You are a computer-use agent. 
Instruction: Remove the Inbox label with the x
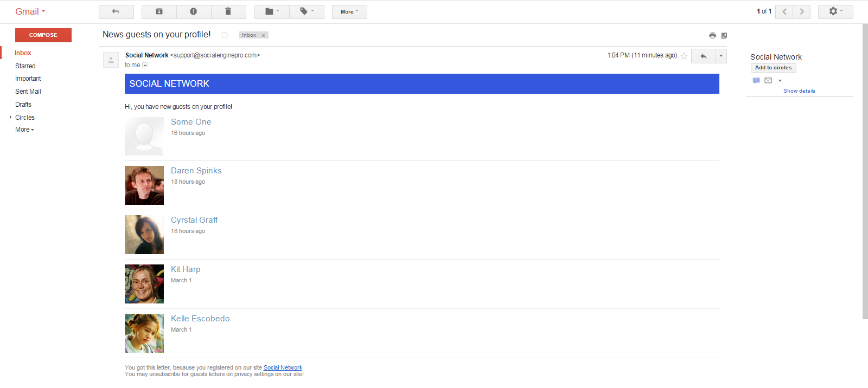click(264, 35)
